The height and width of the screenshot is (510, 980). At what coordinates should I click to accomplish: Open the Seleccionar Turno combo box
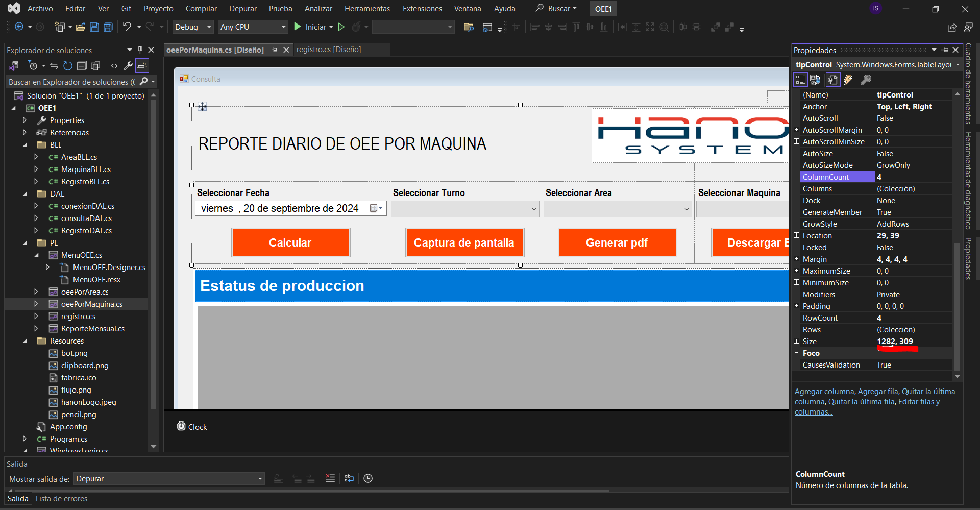click(465, 209)
